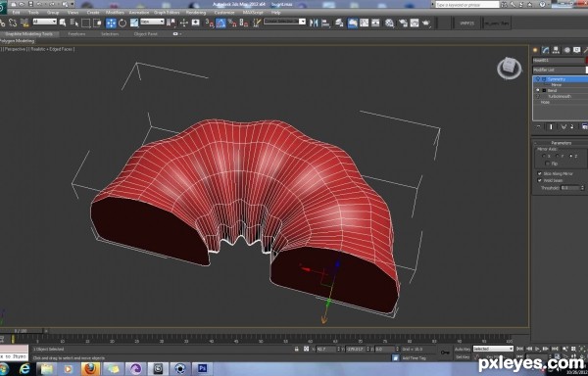Click the Bind to Space Warp icon
The width and height of the screenshot is (588, 376).
(24, 23)
